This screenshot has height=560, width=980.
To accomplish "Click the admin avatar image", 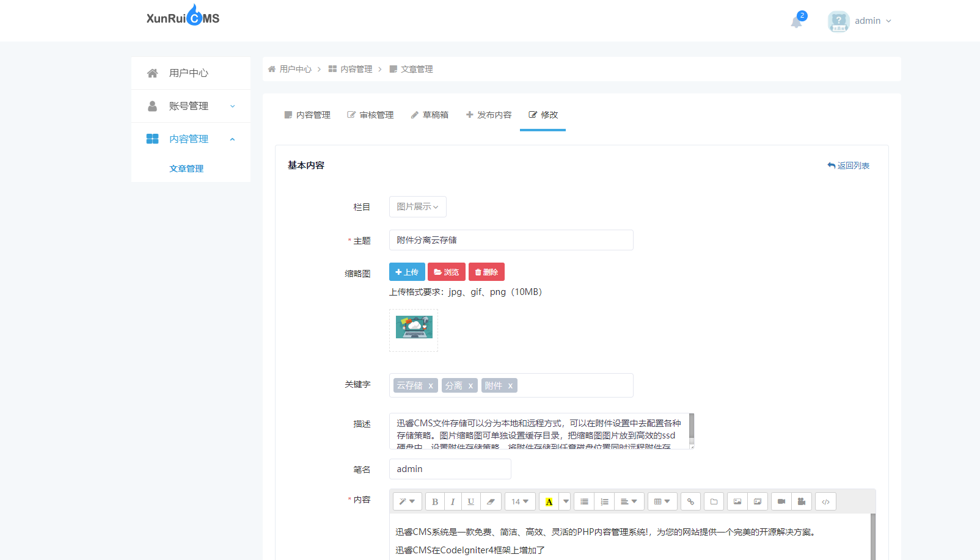I will [x=838, y=21].
